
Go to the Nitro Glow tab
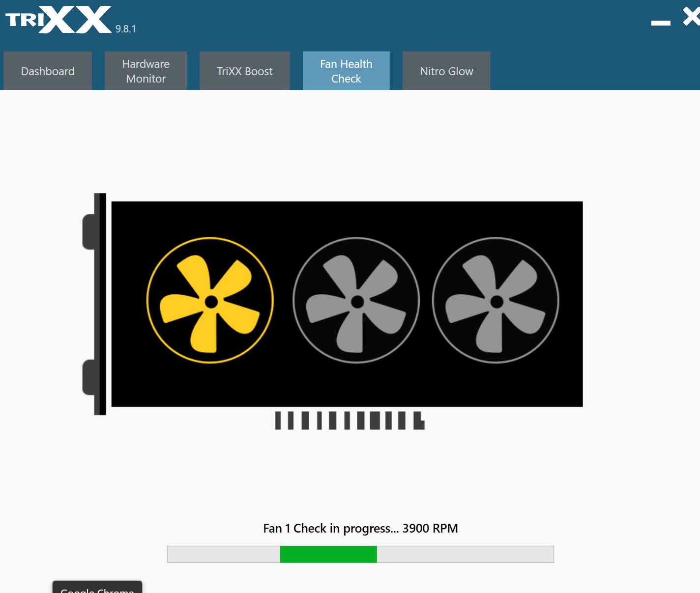point(446,71)
